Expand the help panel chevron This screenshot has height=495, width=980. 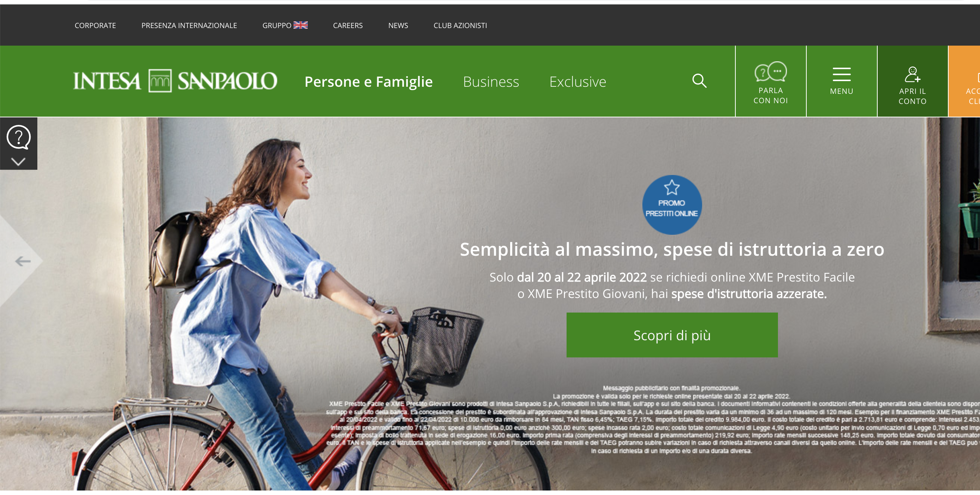(18, 162)
